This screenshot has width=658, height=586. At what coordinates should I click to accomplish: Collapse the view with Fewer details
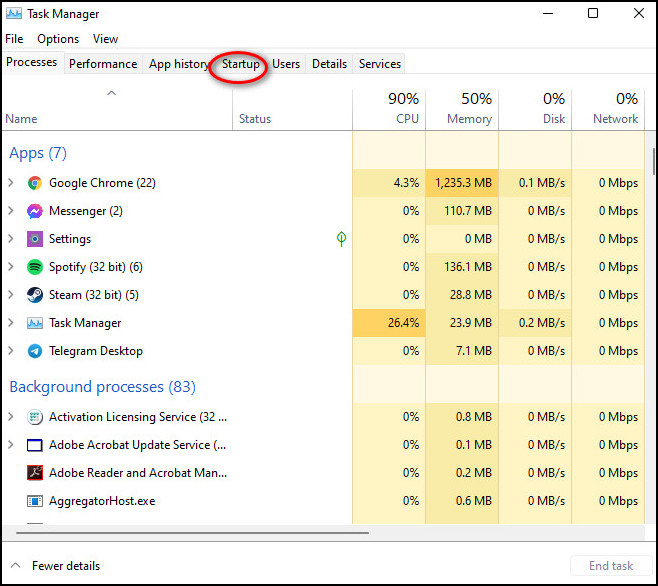[55, 566]
